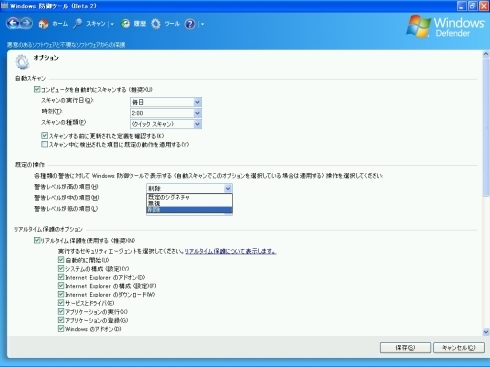Screen dimensions: 490x367
Task: Toggle the システムの構成 (設定) checkbox
Action: coord(61,268)
